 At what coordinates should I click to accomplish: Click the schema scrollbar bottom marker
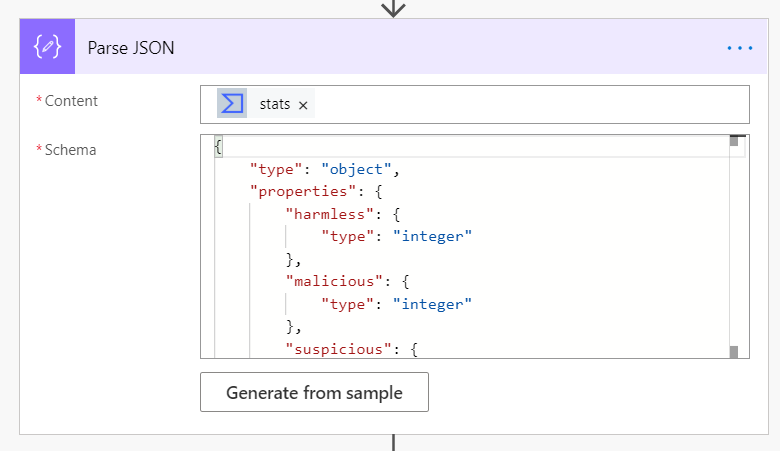[734, 352]
